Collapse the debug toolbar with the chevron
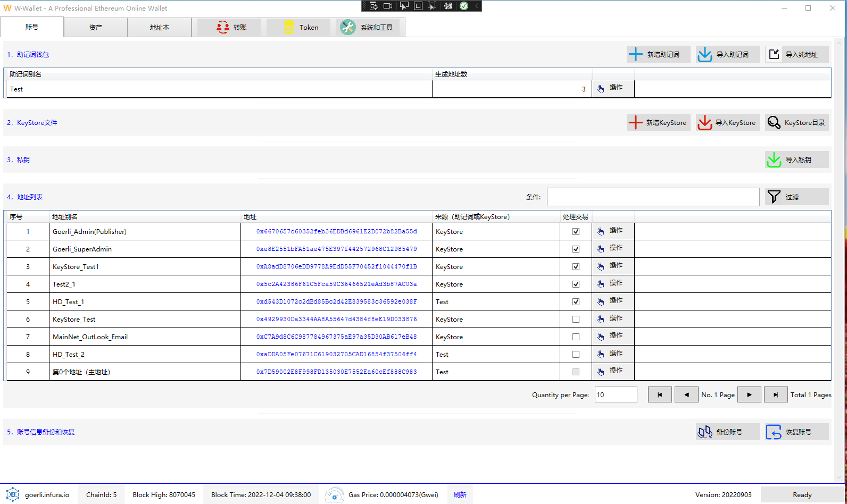Viewport: 847px width, 504px height. coord(477,6)
